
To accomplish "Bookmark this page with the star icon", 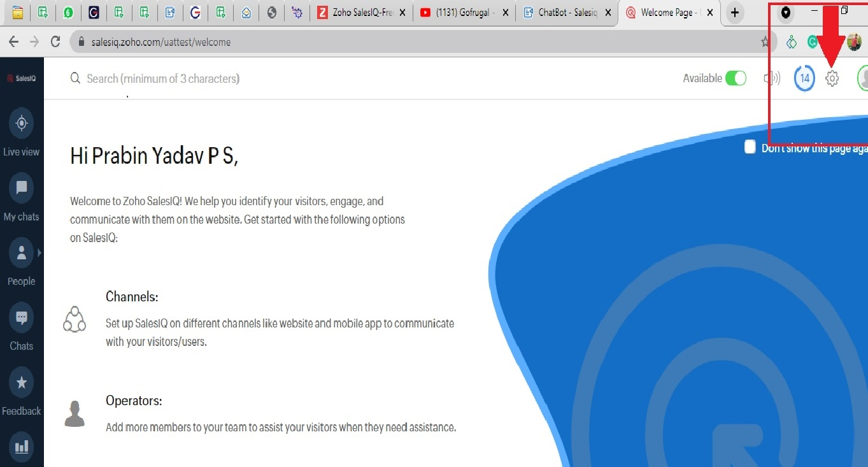I will coord(765,42).
